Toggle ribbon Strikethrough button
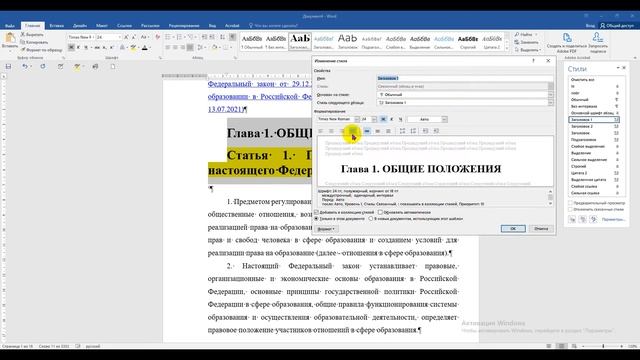 point(97,48)
